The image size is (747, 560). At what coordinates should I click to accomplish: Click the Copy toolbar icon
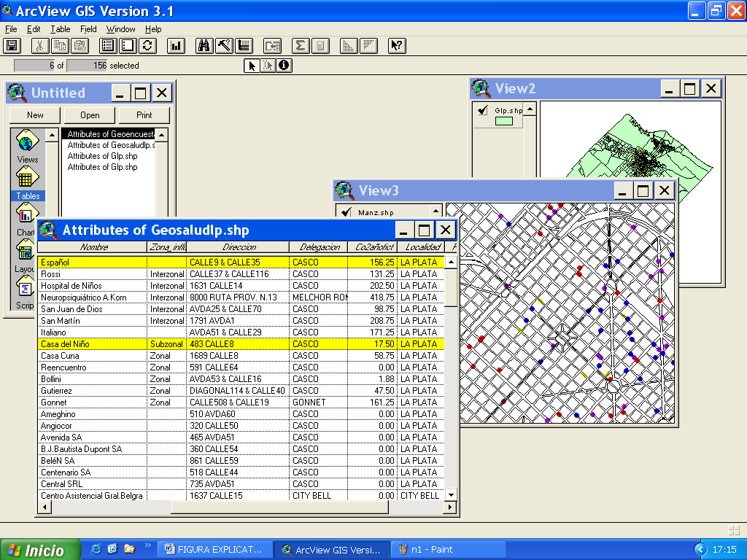point(60,46)
